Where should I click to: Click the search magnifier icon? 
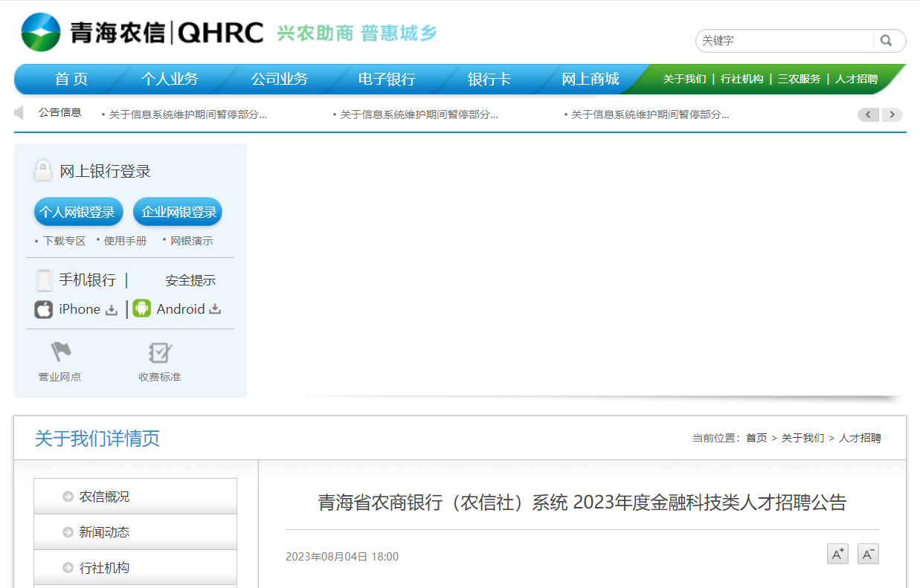(886, 41)
